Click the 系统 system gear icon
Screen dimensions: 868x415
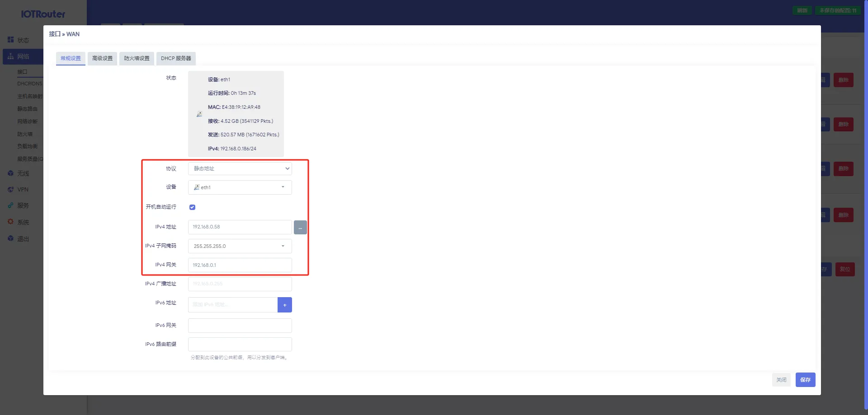(10, 222)
